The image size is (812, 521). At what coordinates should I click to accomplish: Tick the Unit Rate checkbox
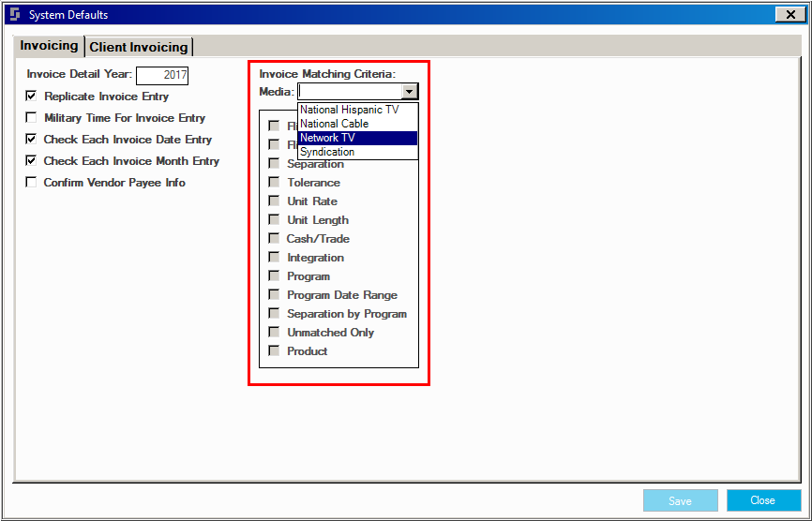tap(274, 201)
